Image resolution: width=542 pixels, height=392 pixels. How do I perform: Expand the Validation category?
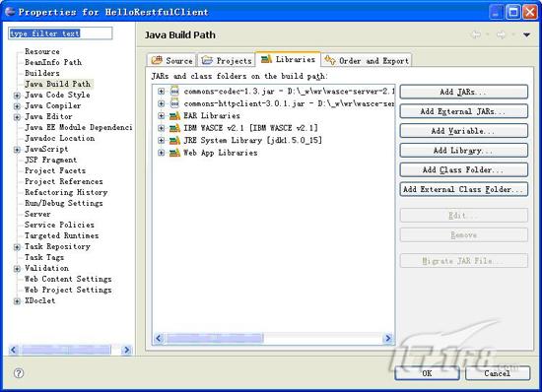coord(17,269)
